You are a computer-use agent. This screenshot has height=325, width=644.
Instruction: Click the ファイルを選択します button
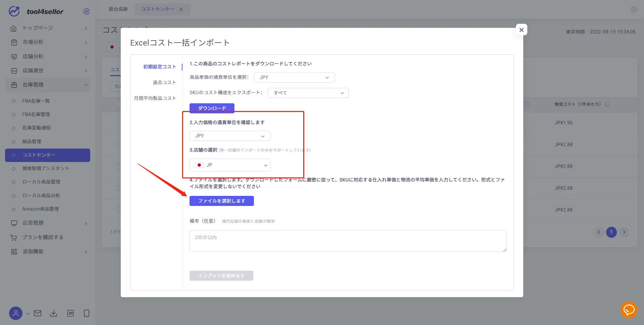click(221, 201)
